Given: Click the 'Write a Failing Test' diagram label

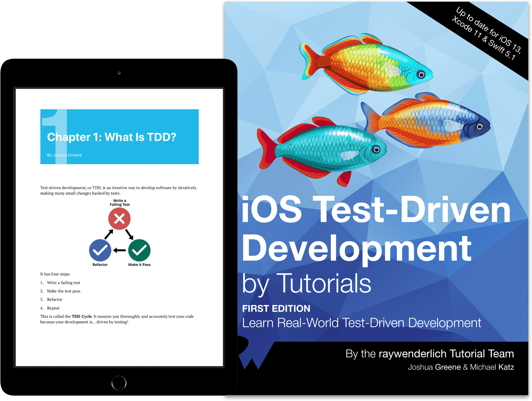Looking at the screenshot, I should coord(120,202).
